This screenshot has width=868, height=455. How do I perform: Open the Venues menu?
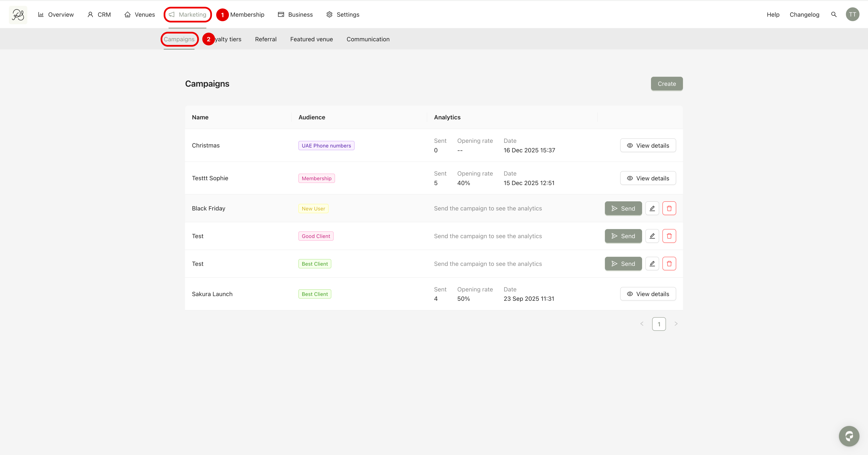pos(139,14)
